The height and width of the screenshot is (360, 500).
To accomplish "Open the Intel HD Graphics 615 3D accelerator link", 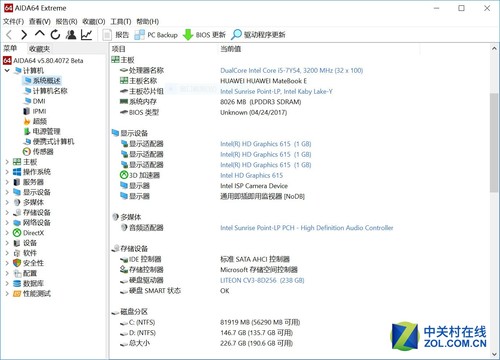I will click(252, 175).
